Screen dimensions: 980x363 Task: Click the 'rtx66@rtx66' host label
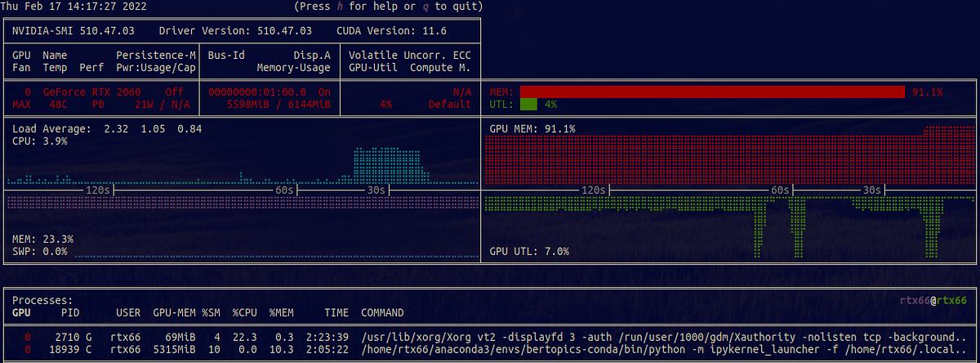[x=933, y=301]
